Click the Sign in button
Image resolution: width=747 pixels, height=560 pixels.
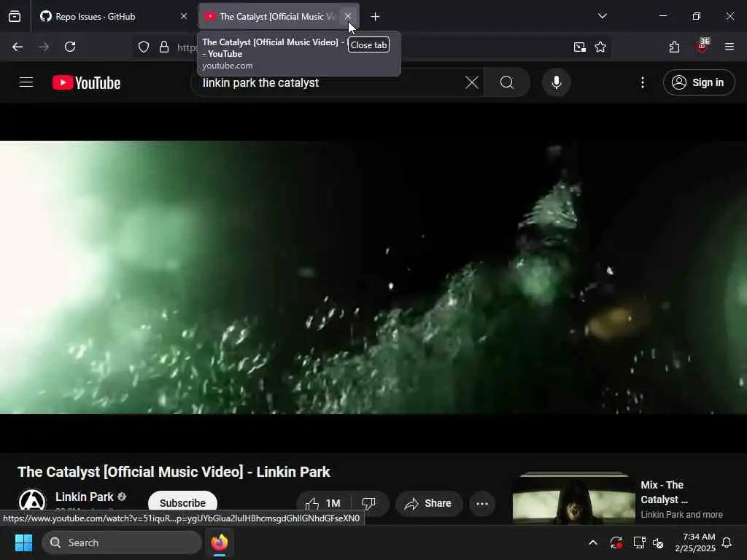pos(699,83)
